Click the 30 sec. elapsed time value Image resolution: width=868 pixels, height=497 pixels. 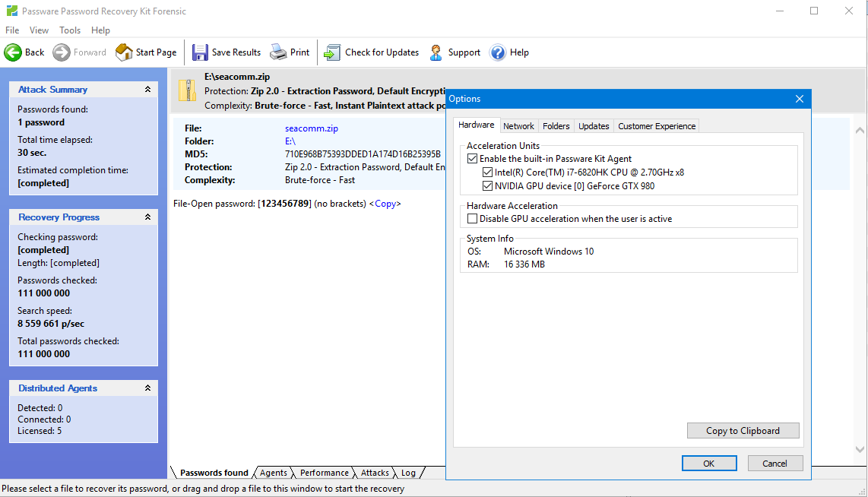pyautogui.click(x=32, y=153)
